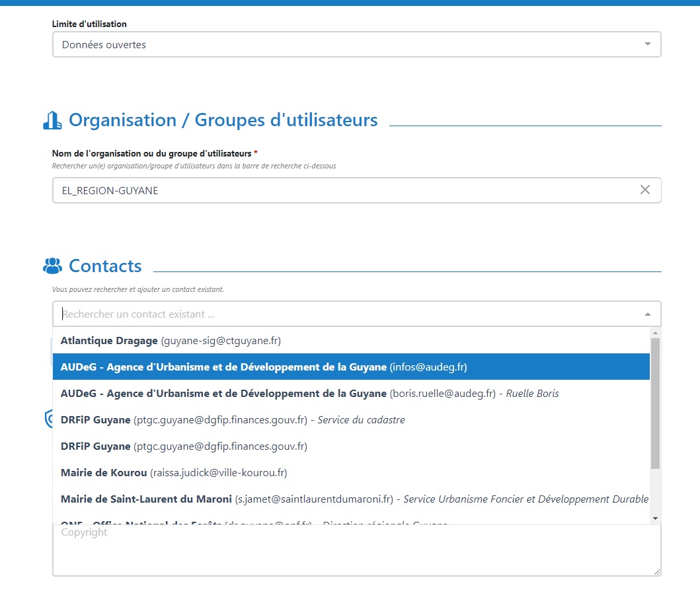Click the contact list scrollbar up arrow

click(655, 332)
